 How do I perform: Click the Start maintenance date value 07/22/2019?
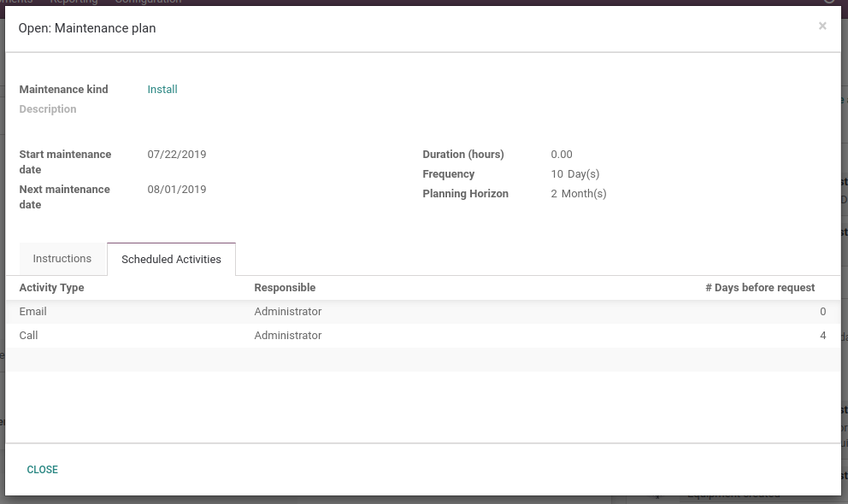pos(177,154)
